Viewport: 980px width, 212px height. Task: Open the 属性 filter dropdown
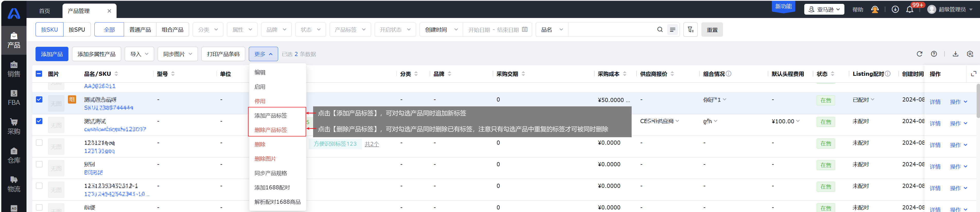pyautogui.click(x=242, y=30)
